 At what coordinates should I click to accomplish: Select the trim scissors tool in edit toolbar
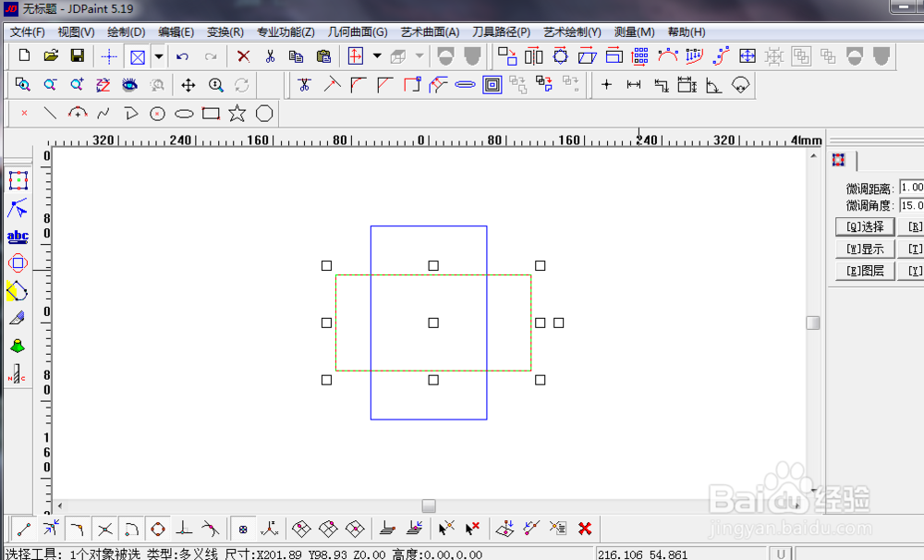(x=305, y=85)
